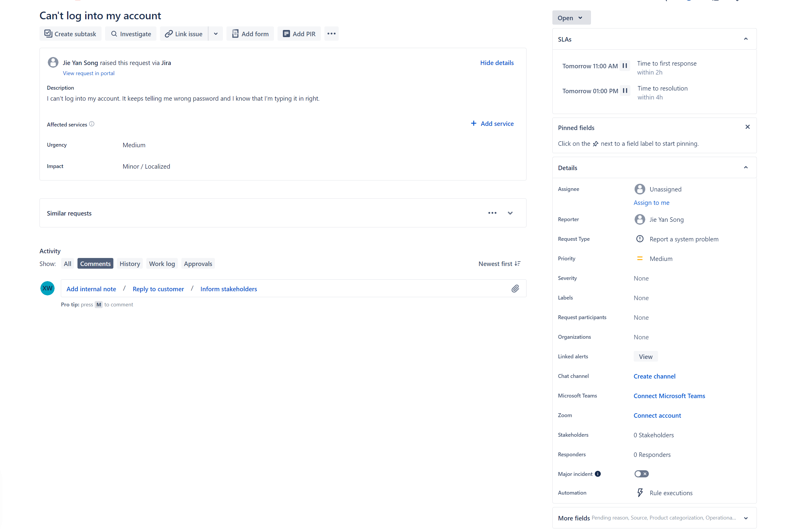The width and height of the screenshot is (810, 532).
Task: Open the Open status dropdown
Action: click(571, 18)
